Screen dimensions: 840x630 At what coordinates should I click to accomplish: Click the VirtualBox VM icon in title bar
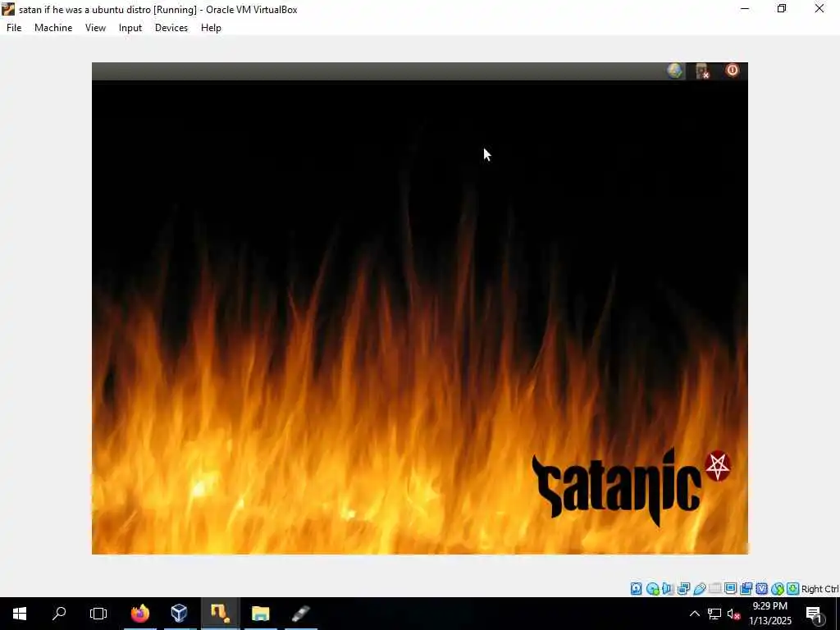click(8, 9)
